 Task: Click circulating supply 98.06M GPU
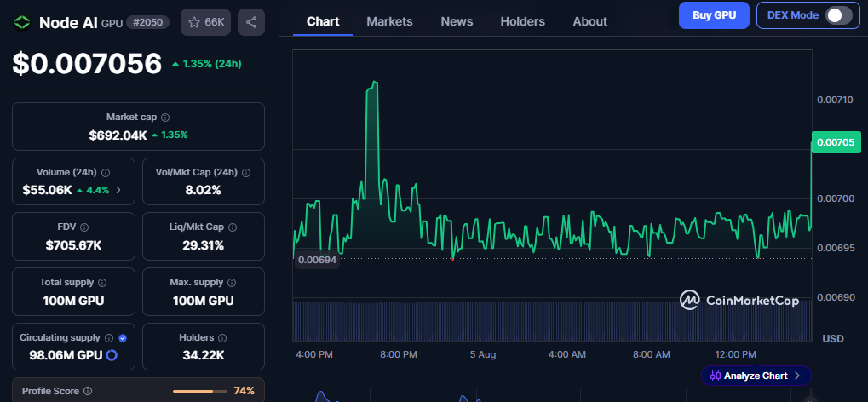point(66,355)
